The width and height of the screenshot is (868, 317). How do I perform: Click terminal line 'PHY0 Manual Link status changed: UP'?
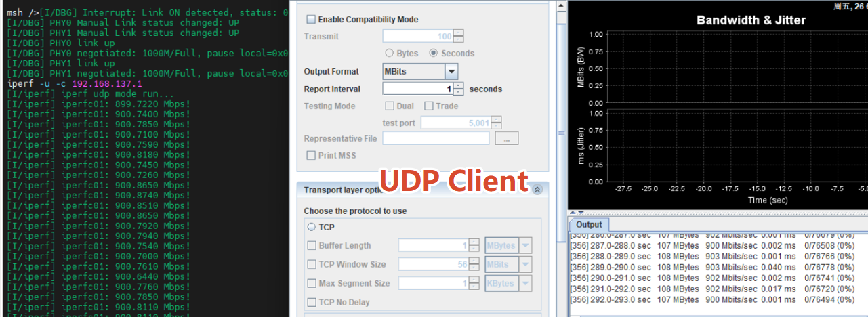[123, 22]
